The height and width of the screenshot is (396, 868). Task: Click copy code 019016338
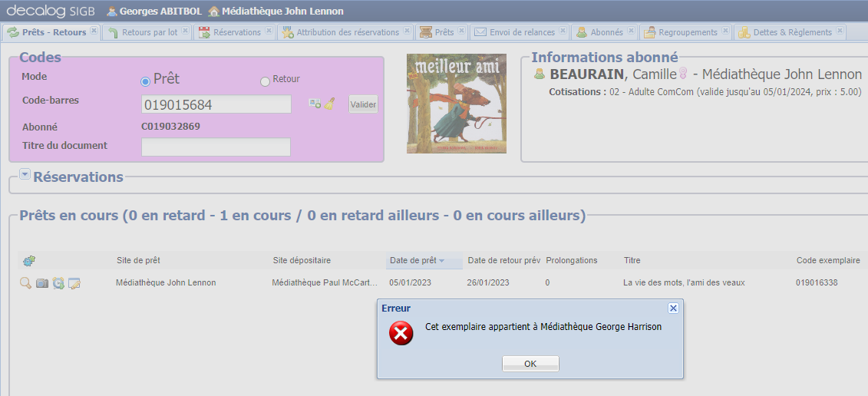click(817, 282)
